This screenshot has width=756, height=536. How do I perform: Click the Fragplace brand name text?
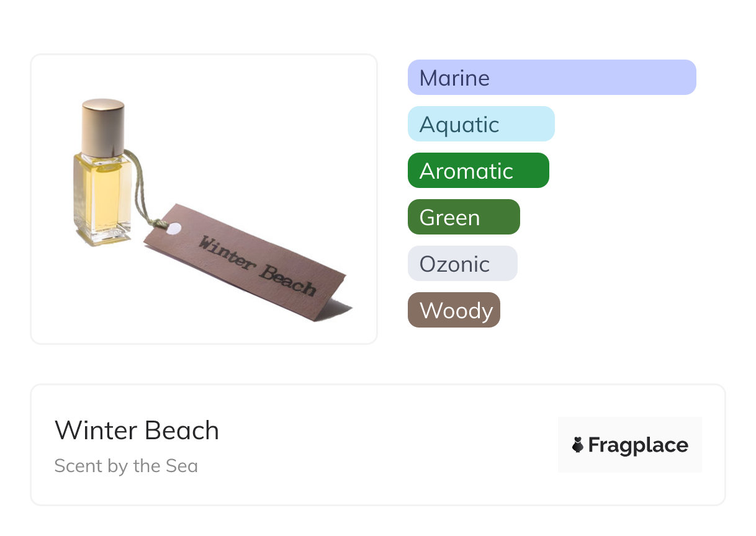coord(638,445)
